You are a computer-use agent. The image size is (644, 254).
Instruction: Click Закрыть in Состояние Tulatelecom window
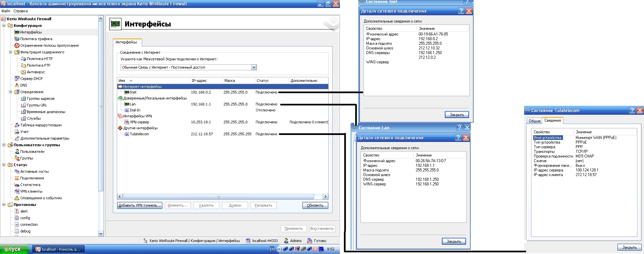click(629, 247)
